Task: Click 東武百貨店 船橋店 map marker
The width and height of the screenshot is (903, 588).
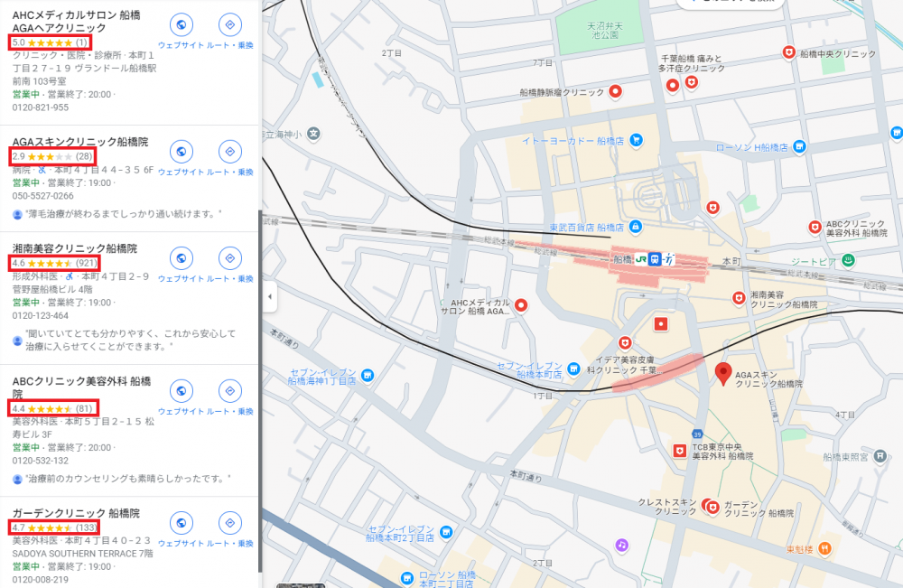Action: click(x=635, y=227)
